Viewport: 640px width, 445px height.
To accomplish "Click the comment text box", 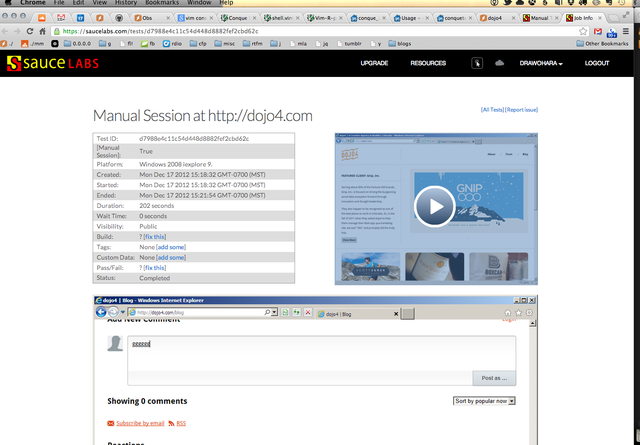I will pyautogui.click(x=321, y=353).
